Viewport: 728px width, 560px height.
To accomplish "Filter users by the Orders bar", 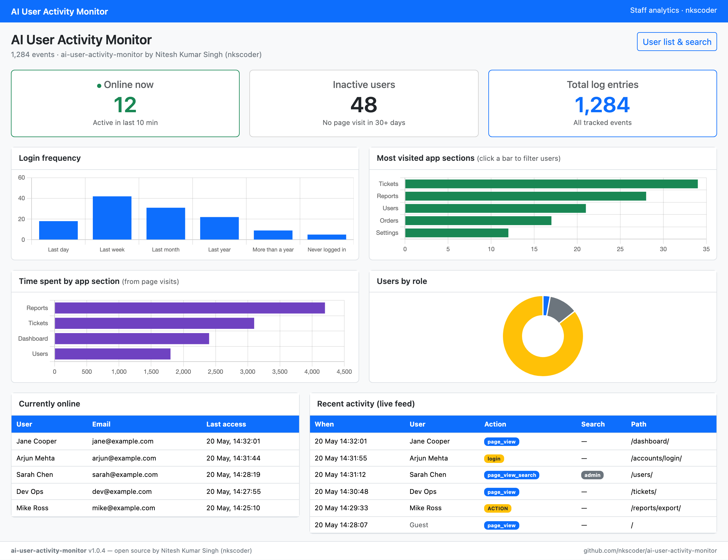I will point(478,220).
